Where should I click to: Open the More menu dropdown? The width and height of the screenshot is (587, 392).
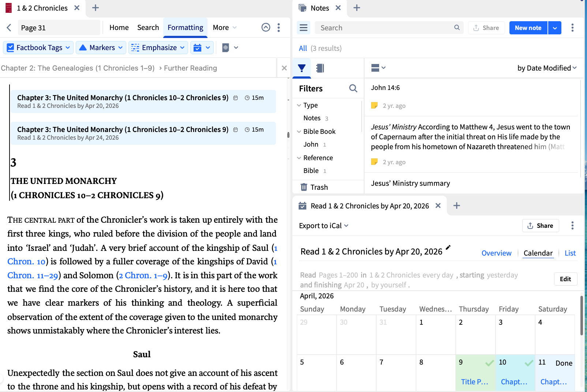pyautogui.click(x=225, y=27)
